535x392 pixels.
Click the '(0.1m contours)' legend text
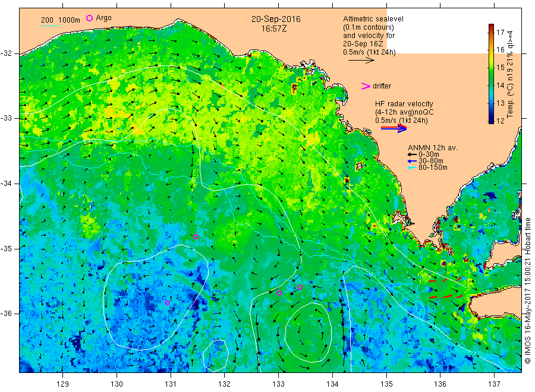coord(368,27)
